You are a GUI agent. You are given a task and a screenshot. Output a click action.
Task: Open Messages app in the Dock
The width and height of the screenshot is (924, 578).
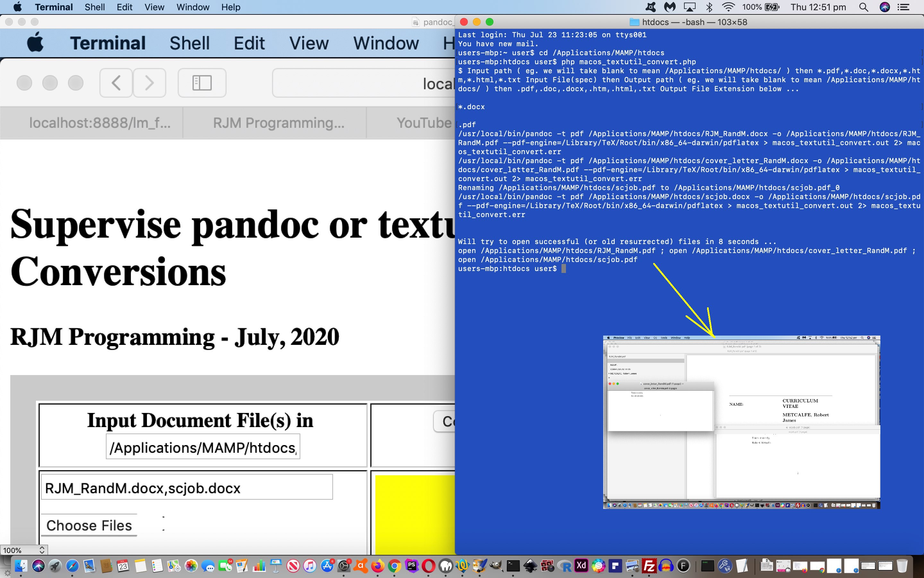[x=208, y=566]
